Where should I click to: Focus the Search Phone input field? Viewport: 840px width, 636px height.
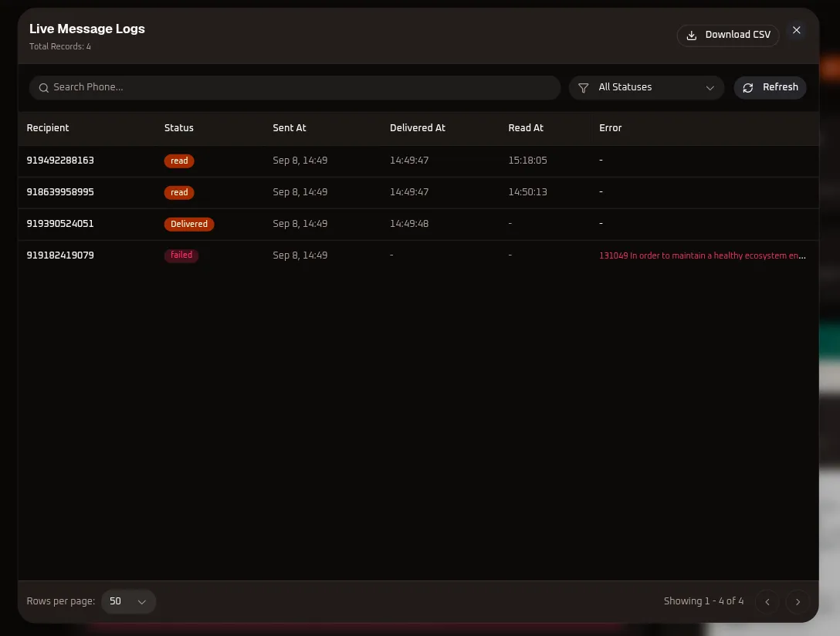pyautogui.click(x=295, y=88)
